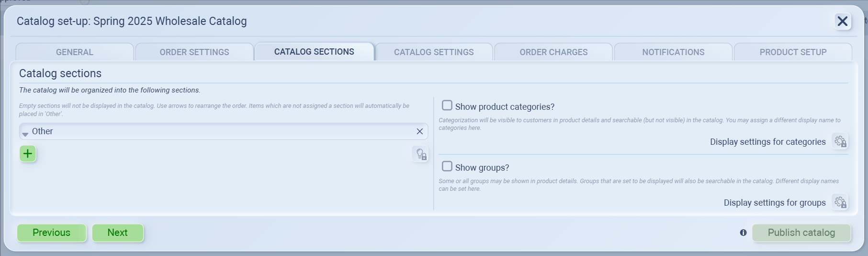The height and width of the screenshot is (256, 868).
Task: Enable 'Show product categories?' checkbox
Action: pyautogui.click(x=447, y=105)
